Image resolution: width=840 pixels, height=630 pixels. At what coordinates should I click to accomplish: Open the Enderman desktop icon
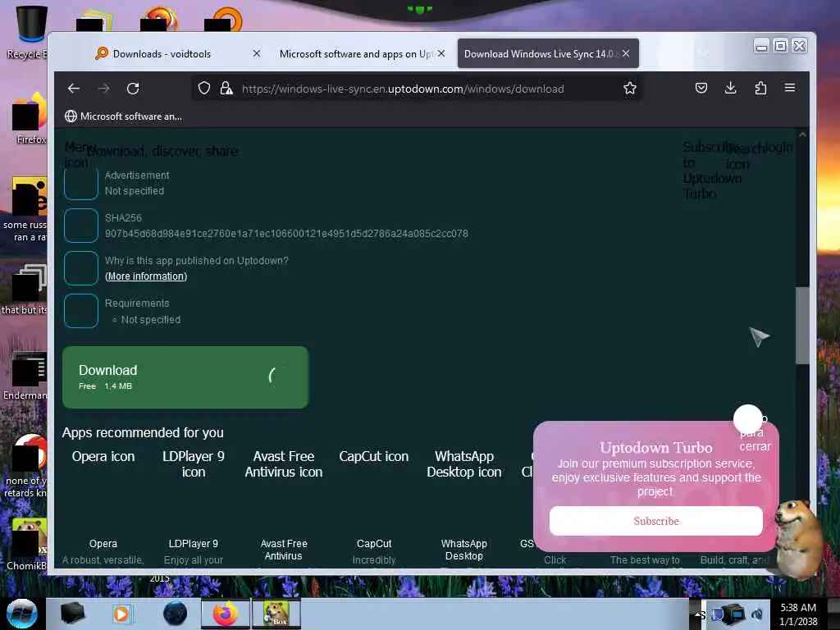27,376
